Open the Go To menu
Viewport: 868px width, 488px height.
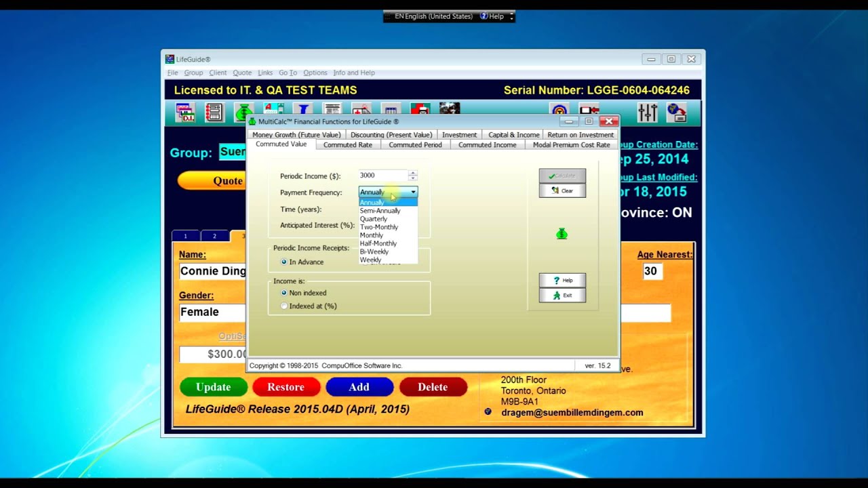[288, 73]
